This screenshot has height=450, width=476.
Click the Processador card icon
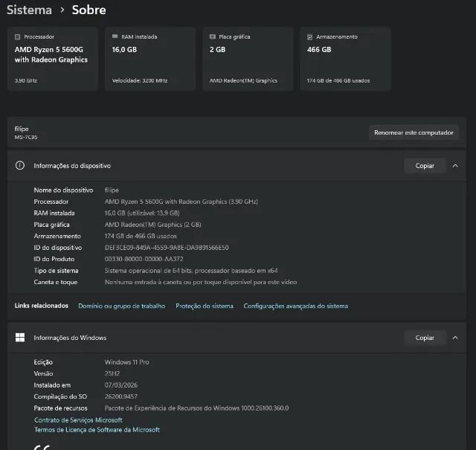point(18,36)
